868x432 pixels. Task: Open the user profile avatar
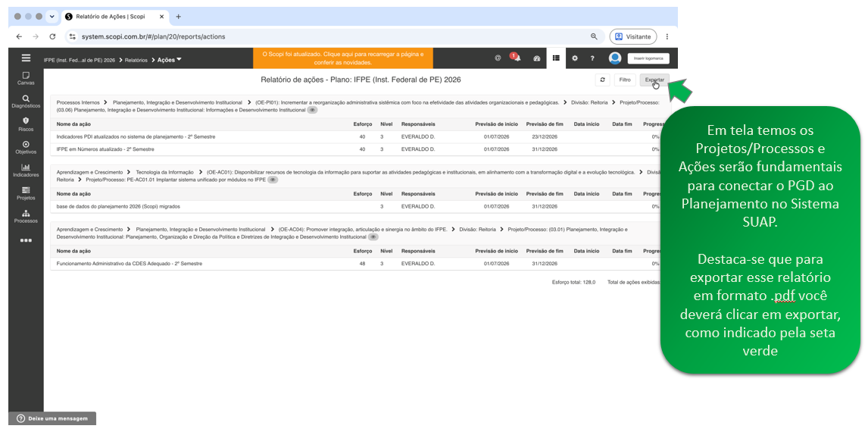click(614, 58)
